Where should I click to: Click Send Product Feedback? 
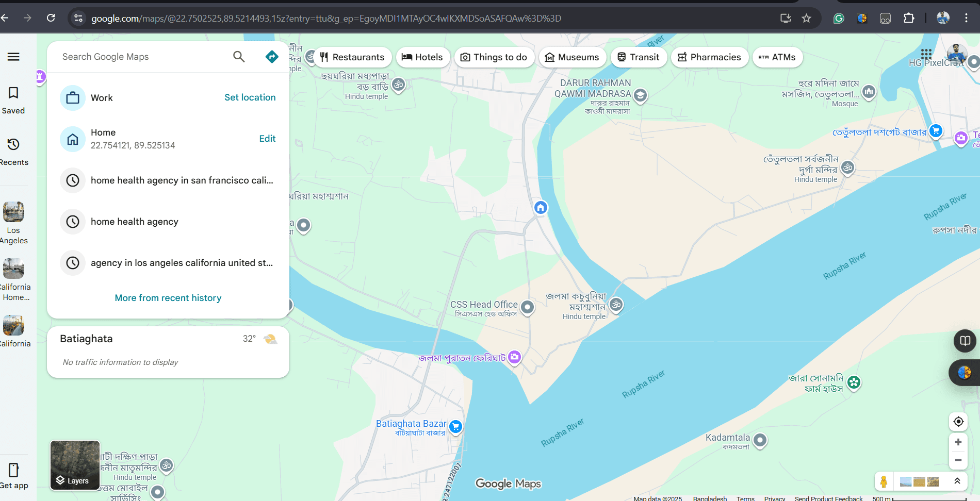(828, 498)
